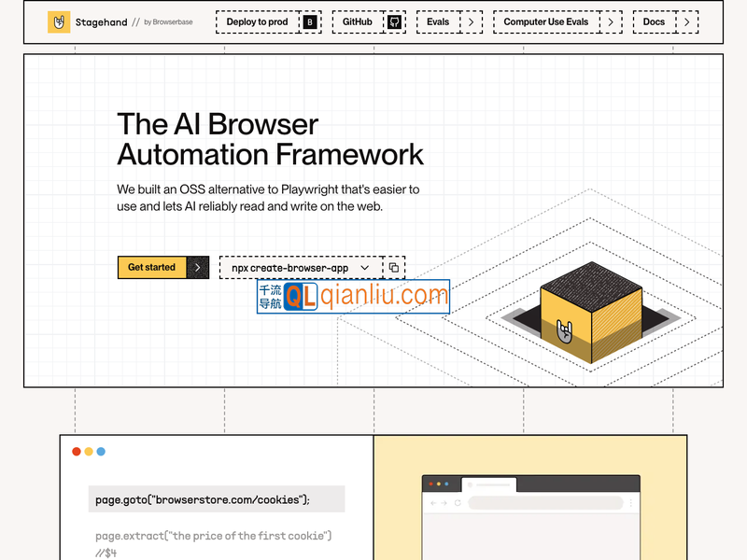Click the GitHub octocat icon

(394, 21)
